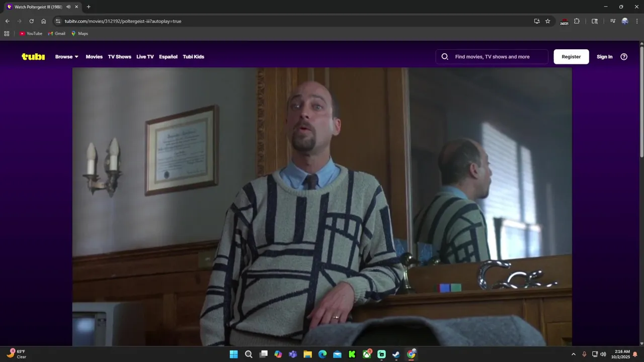
Task: View site information icon in address bar
Action: (x=58, y=21)
